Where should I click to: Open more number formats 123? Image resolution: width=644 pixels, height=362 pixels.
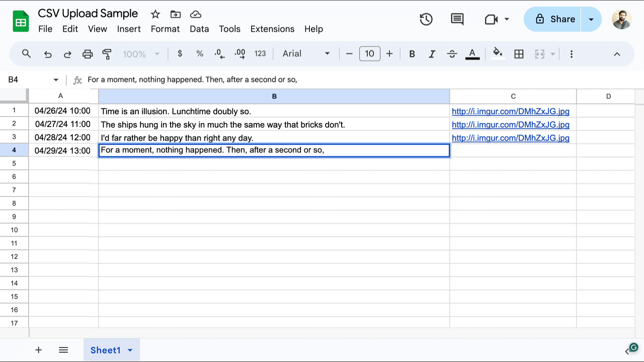point(260,54)
